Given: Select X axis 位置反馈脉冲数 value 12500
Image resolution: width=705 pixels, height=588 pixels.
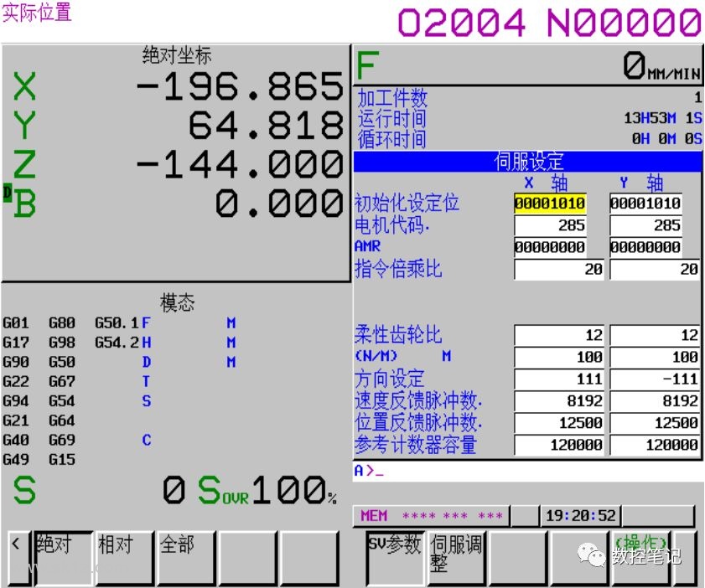Looking at the screenshot, I should 559,423.
